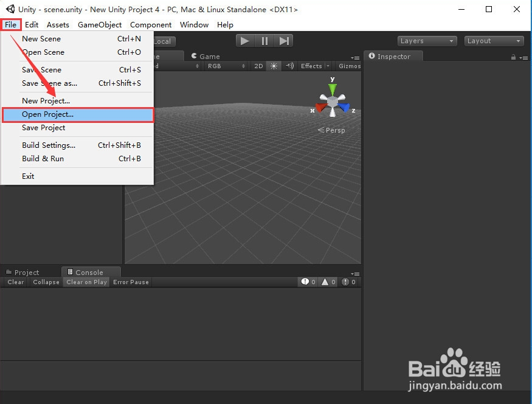This screenshot has height=404, width=532.
Task: Choose Save Project menu entry
Action: (78, 128)
